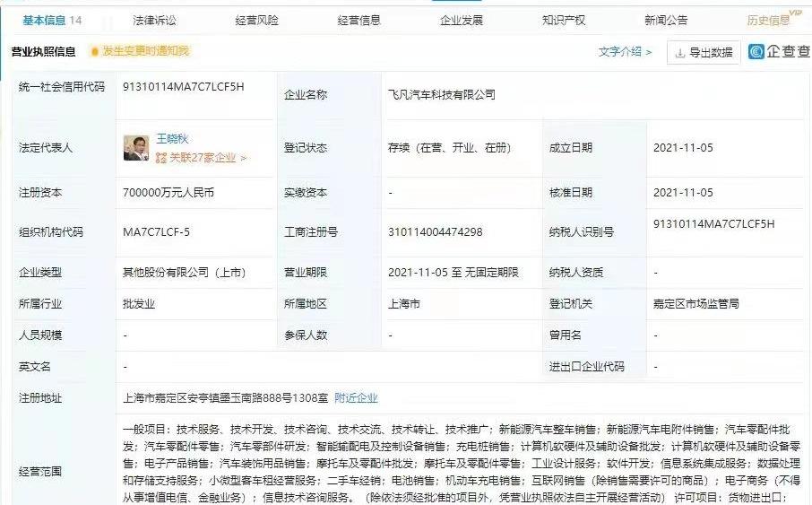Open the 经营风险 tab
This screenshot has height=505, width=812.
point(256,20)
